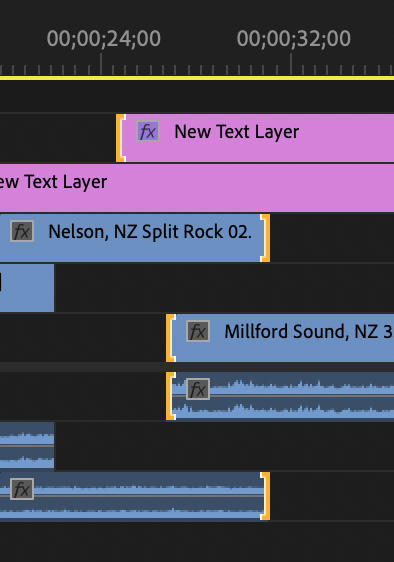Select the Millford Sound audio waveform clip
The image size is (394, 562).
[280, 396]
